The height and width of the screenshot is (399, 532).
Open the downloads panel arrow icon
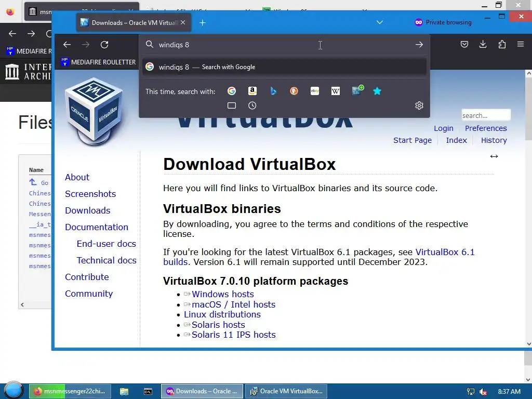click(x=483, y=45)
